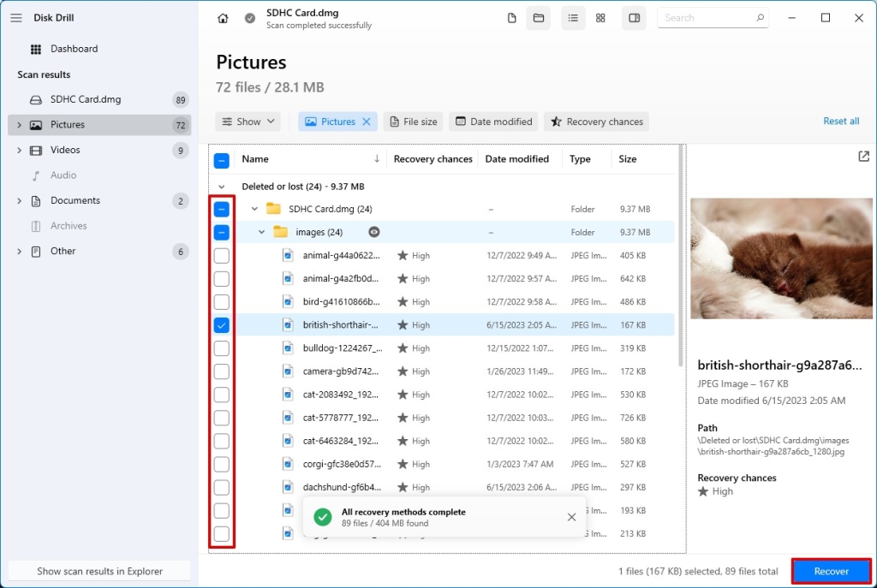Open the folder view icon in toolbar
The width and height of the screenshot is (877, 588).
point(538,17)
